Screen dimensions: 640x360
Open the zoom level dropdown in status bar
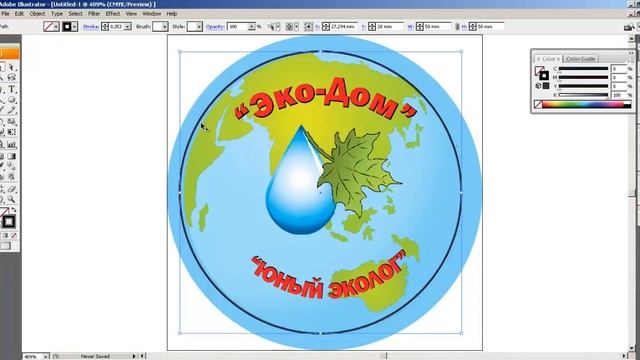45,357
